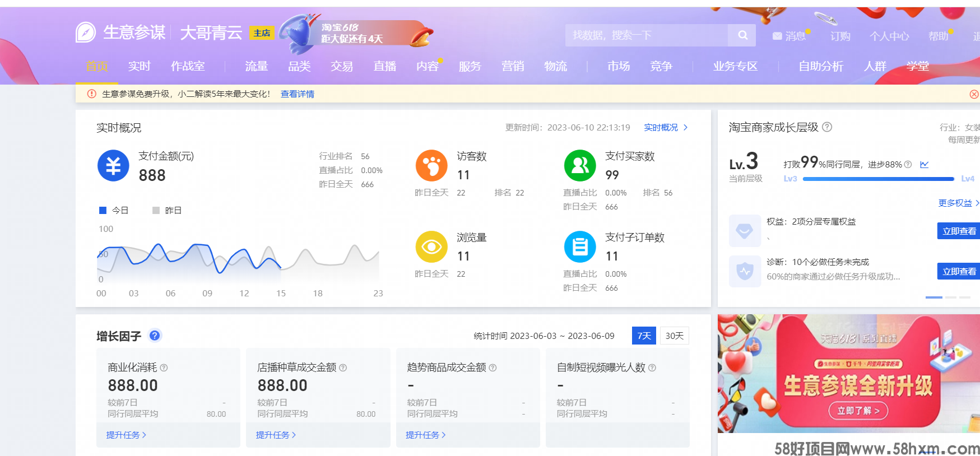Click the Lv3 to Lv4 progress bar
980x456 pixels.
tap(879, 179)
